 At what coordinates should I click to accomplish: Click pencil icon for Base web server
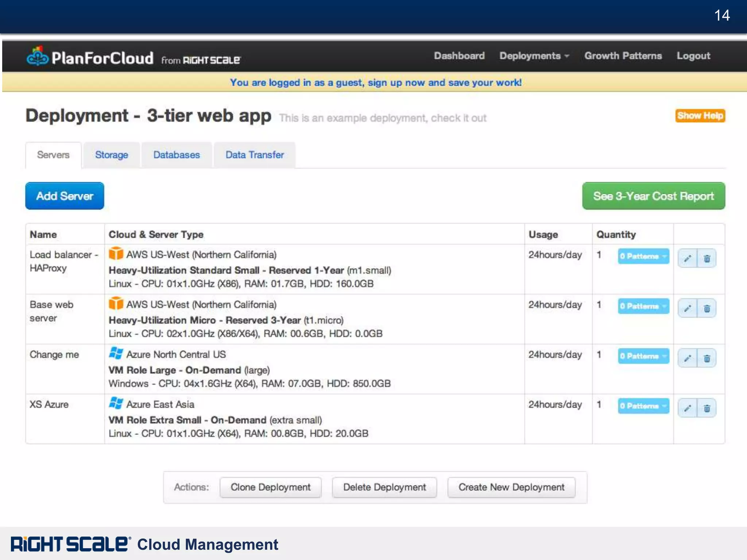tap(688, 309)
